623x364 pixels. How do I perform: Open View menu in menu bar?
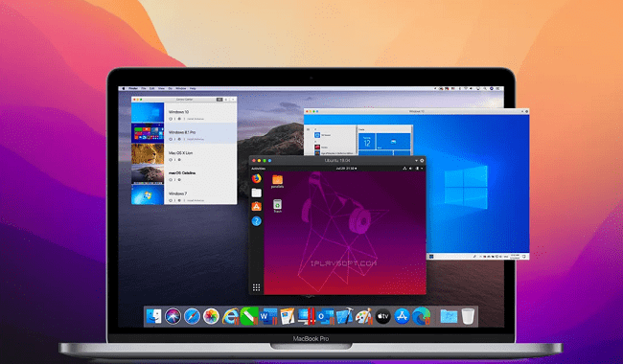coord(161,88)
